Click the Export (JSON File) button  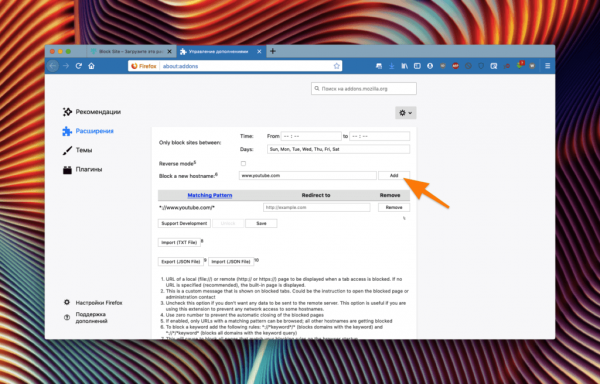181,262
